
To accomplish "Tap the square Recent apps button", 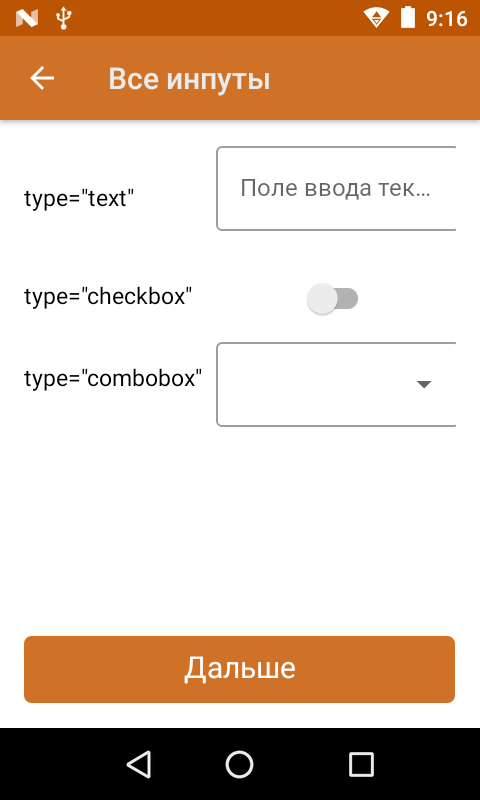I will [361, 764].
